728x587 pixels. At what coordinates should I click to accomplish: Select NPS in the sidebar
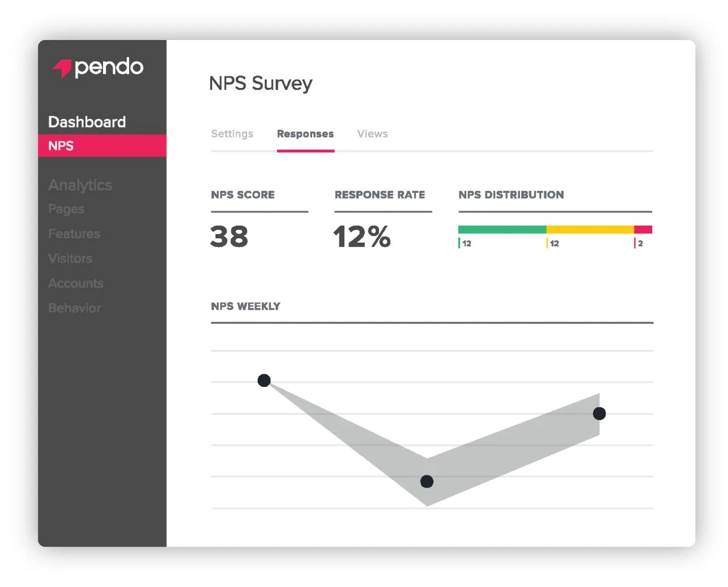pyautogui.click(x=61, y=146)
